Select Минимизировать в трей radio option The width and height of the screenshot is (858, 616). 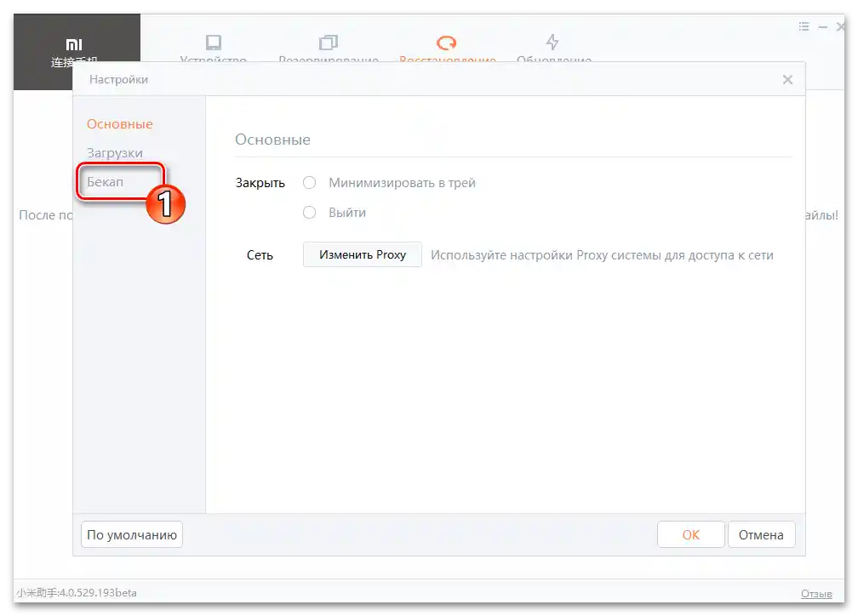(310, 183)
